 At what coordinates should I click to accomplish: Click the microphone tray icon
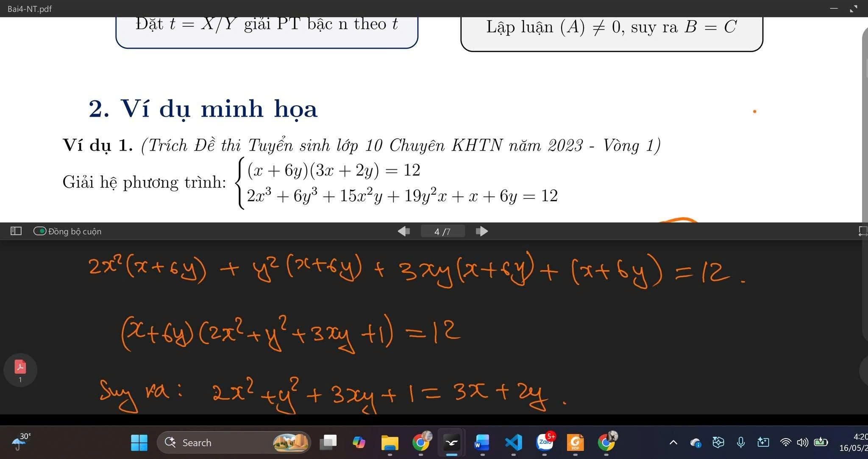[x=741, y=442]
